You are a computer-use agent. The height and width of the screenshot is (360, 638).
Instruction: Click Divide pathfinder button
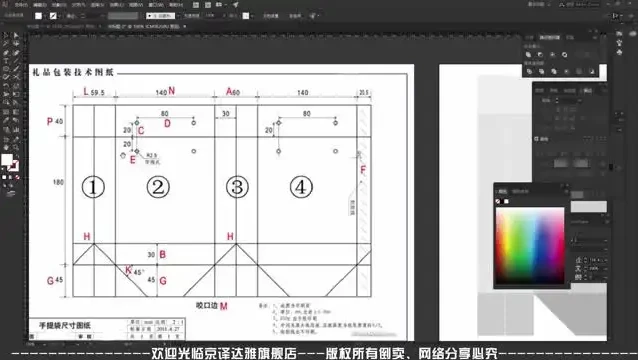point(529,71)
